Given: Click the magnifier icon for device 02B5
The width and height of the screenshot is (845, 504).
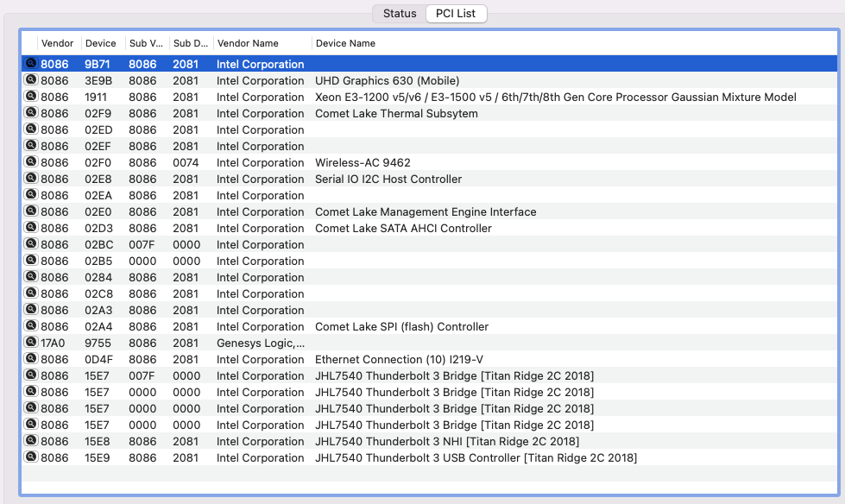Looking at the screenshot, I should coord(31,261).
